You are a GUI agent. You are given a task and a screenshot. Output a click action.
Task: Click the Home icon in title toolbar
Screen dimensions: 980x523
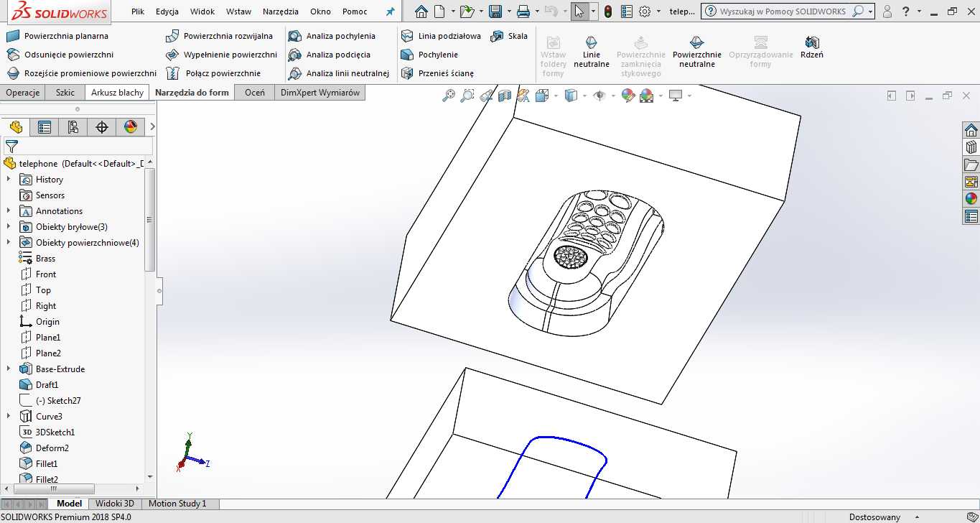[421, 11]
